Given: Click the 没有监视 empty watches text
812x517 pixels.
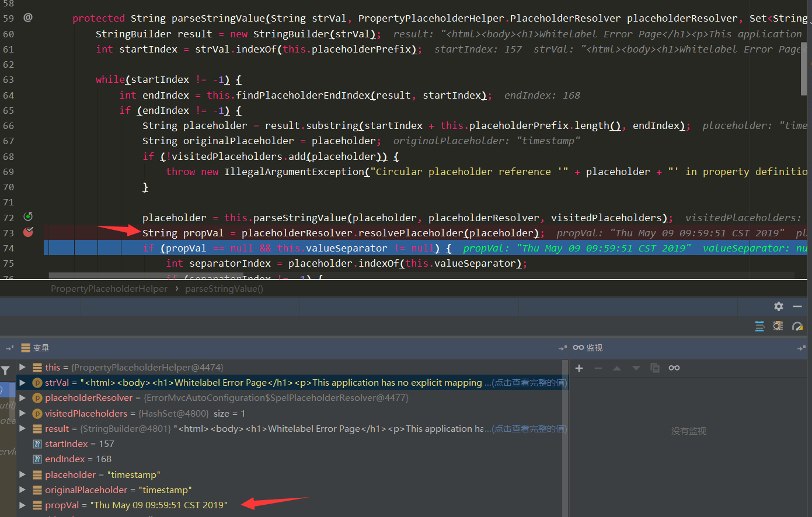Looking at the screenshot, I should 689,431.
